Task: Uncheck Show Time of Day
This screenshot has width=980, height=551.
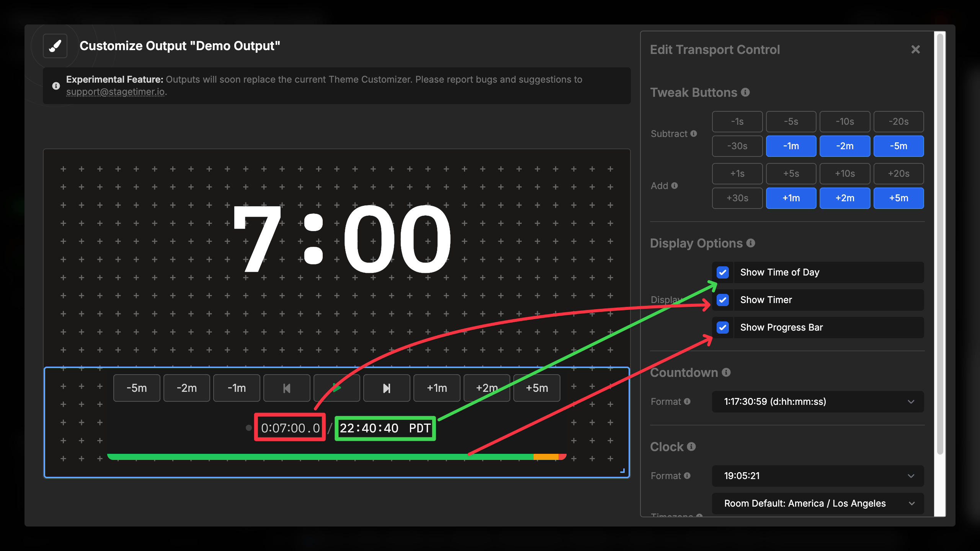Action: (x=723, y=272)
